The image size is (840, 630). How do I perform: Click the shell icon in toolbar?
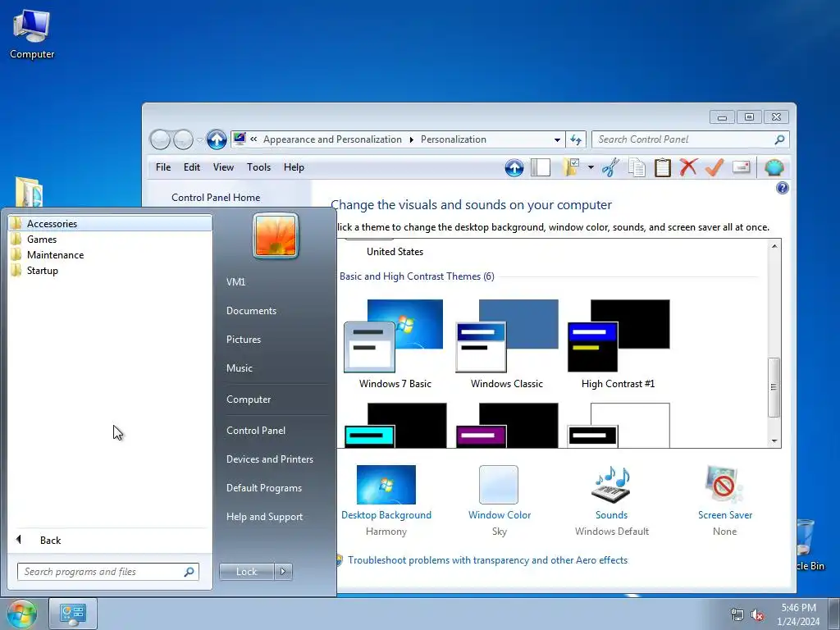coord(774,167)
